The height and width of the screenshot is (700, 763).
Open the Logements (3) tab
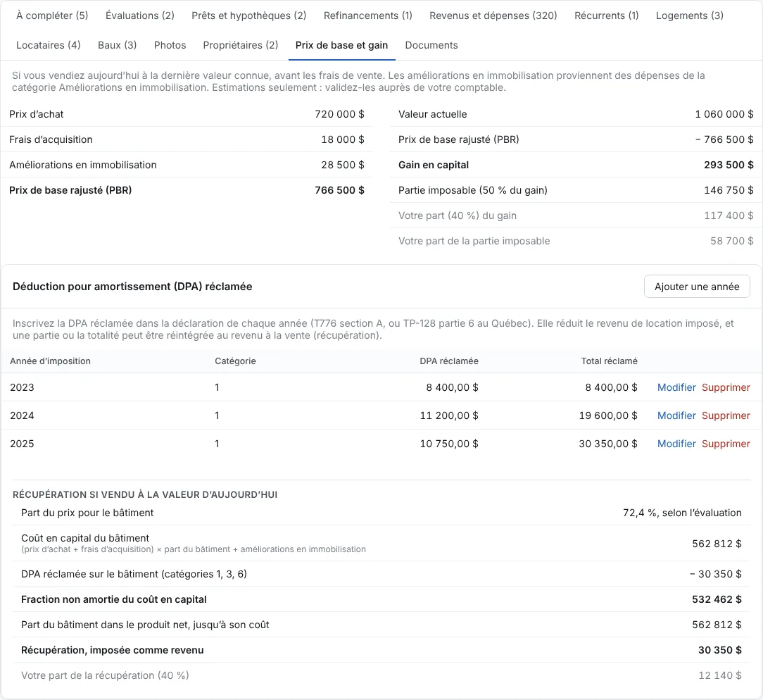690,15
